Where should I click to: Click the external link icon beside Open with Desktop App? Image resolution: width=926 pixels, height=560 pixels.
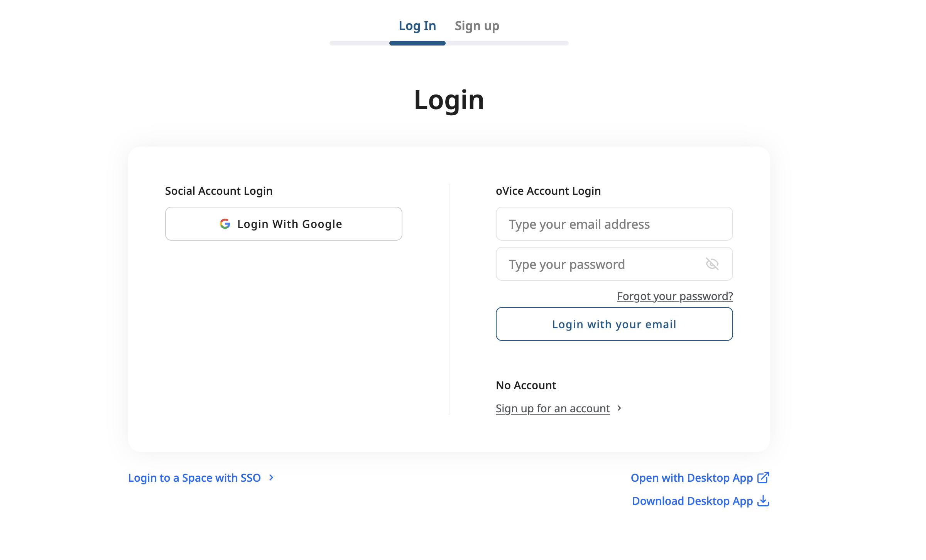point(763,477)
